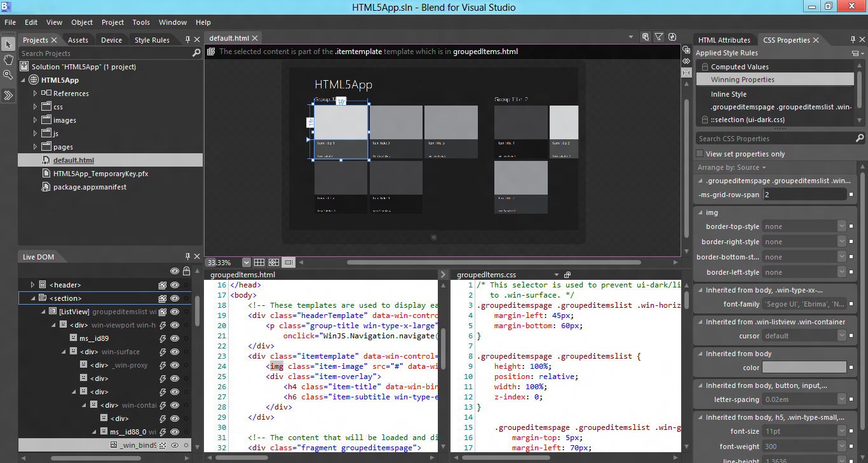Hide the section element in Live DOM
This screenshot has width=868, height=463.
coord(174,298)
